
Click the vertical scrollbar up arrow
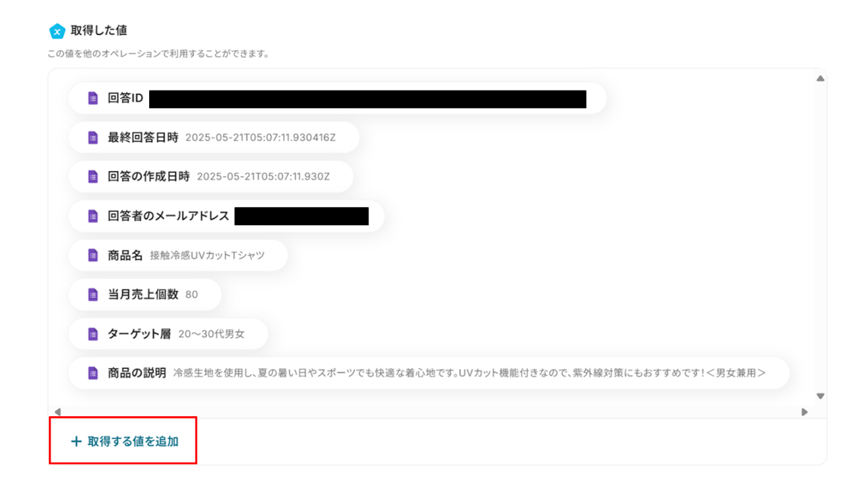click(820, 79)
